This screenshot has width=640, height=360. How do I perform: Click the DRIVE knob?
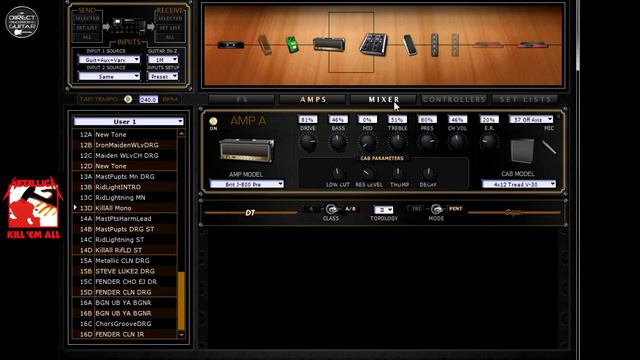308,142
